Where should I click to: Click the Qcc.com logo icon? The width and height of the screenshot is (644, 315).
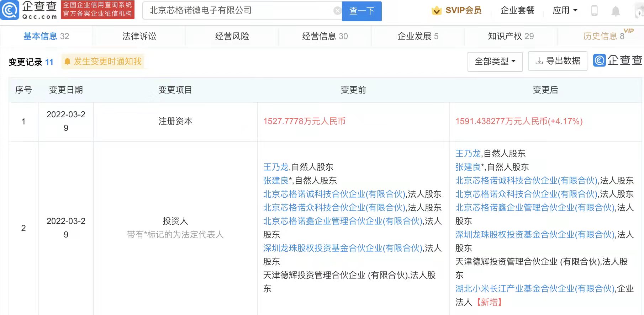pos(10,10)
